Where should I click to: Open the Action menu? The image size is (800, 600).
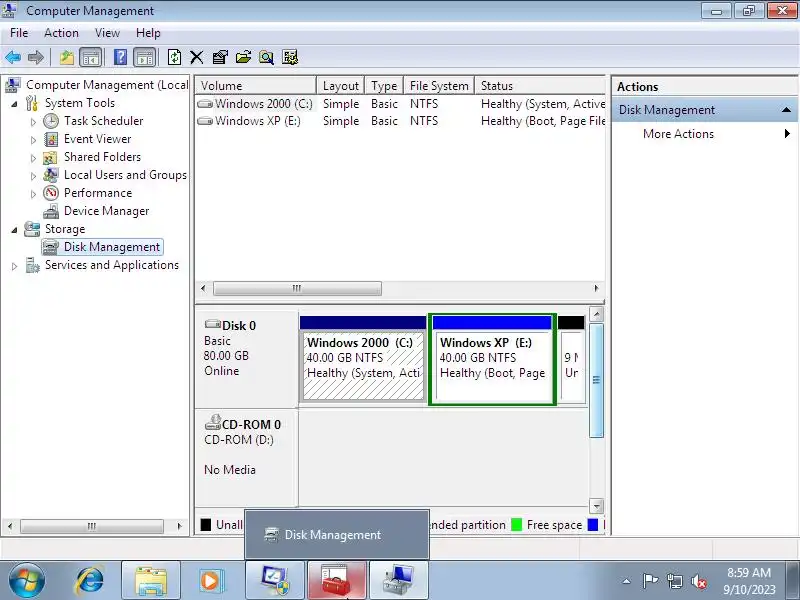pyautogui.click(x=61, y=33)
